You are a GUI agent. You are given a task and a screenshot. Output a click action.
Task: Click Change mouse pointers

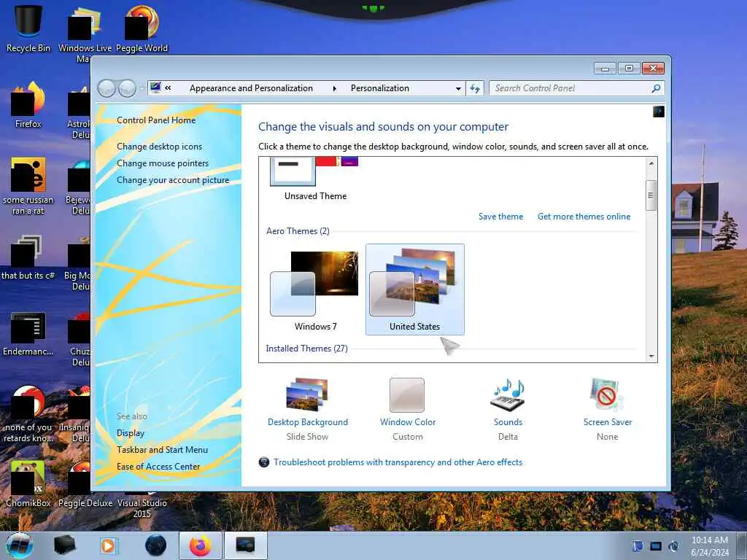point(163,163)
